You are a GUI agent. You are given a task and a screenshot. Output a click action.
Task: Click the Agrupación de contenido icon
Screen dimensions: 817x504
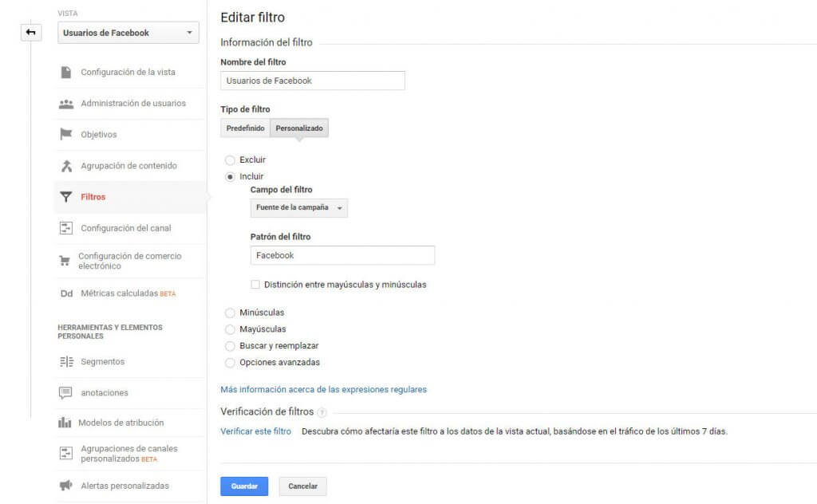click(66, 166)
